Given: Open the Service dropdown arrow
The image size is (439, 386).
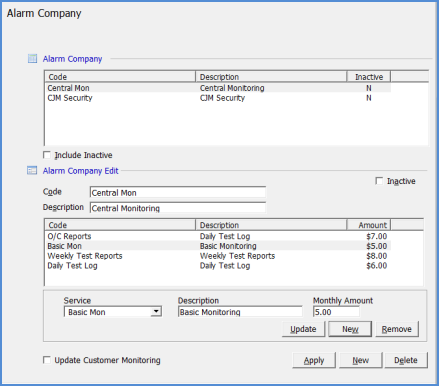Looking at the screenshot, I should pos(156,312).
